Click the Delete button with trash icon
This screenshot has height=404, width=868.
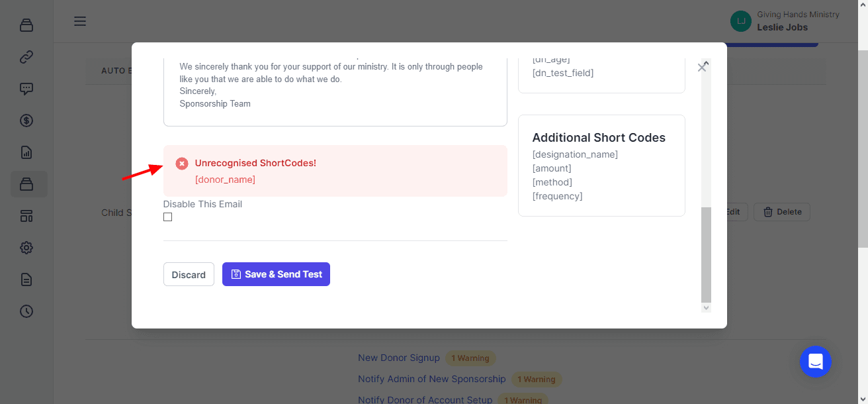point(782,212)
